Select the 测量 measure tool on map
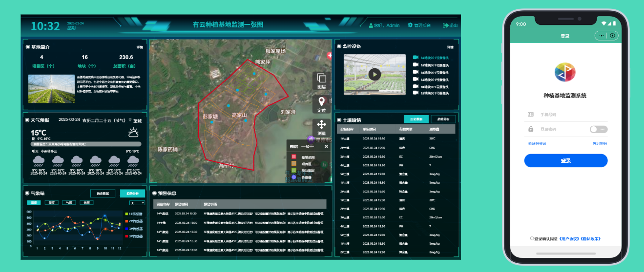Image resolution: width=644 pixels, height=272 pixels. point(321,127)
